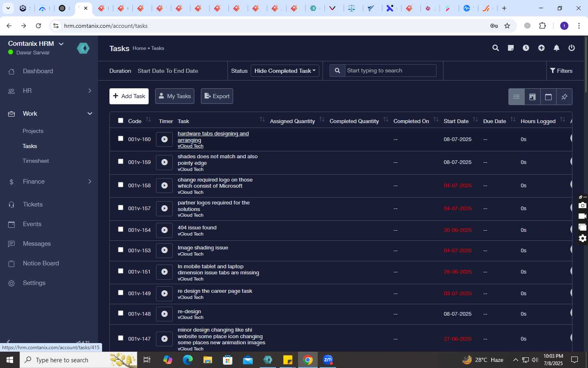Screen dimensions: 588x368
Task: Click the browser address bar URL
Action: pos(106,26)
